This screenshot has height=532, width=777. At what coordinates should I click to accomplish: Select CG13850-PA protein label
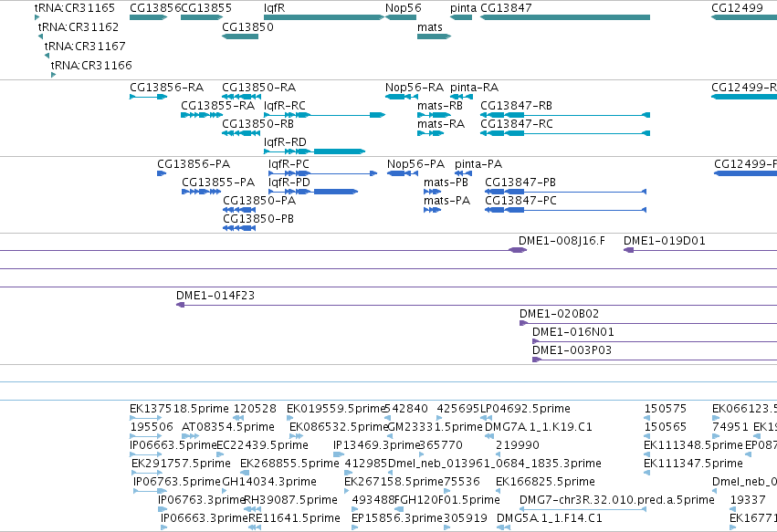pyautogui.click(x=259, y=201)
